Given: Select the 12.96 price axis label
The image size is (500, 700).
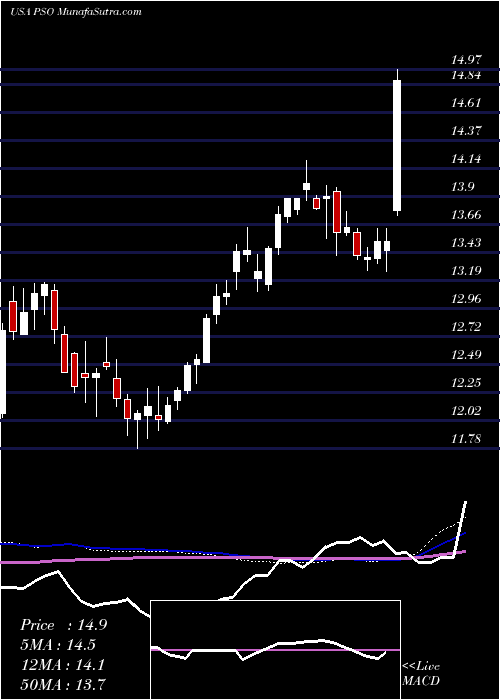Looking at the screenshot, I should 466,299.
